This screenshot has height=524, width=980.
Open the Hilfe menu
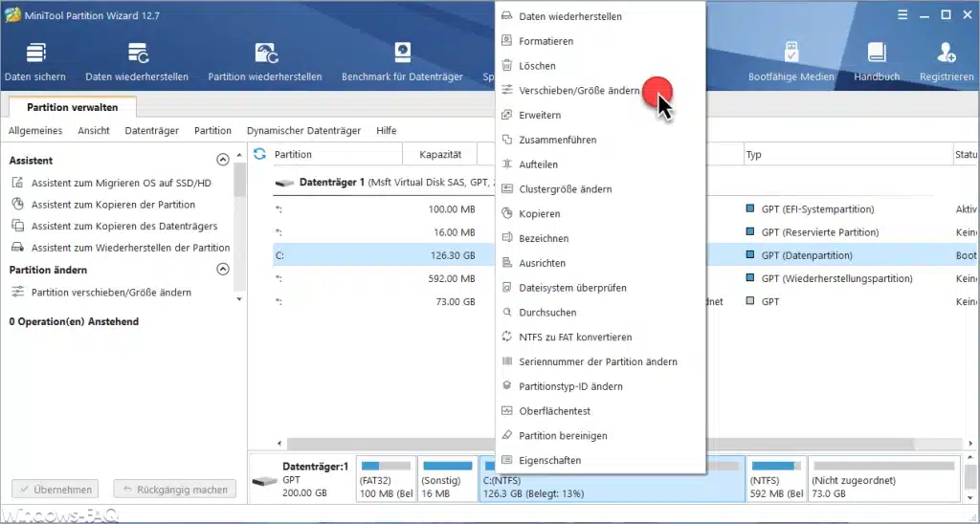click(387, 131)
